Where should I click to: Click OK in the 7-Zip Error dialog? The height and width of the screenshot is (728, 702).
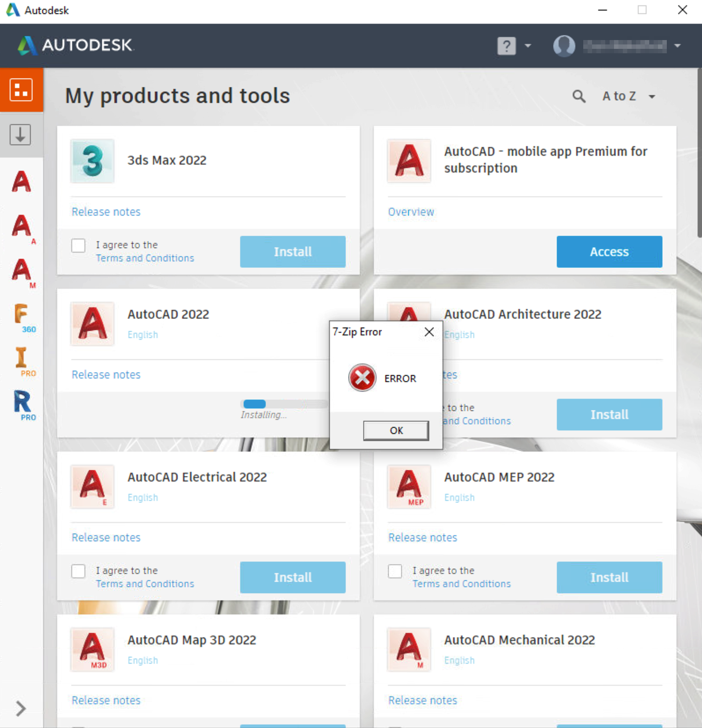click(x=396, y=430)
